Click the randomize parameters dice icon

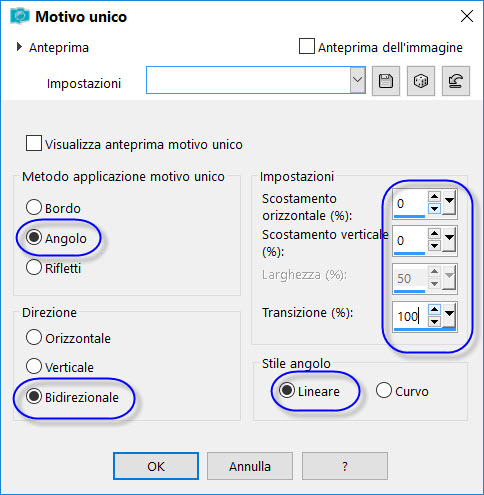(421, 81)
